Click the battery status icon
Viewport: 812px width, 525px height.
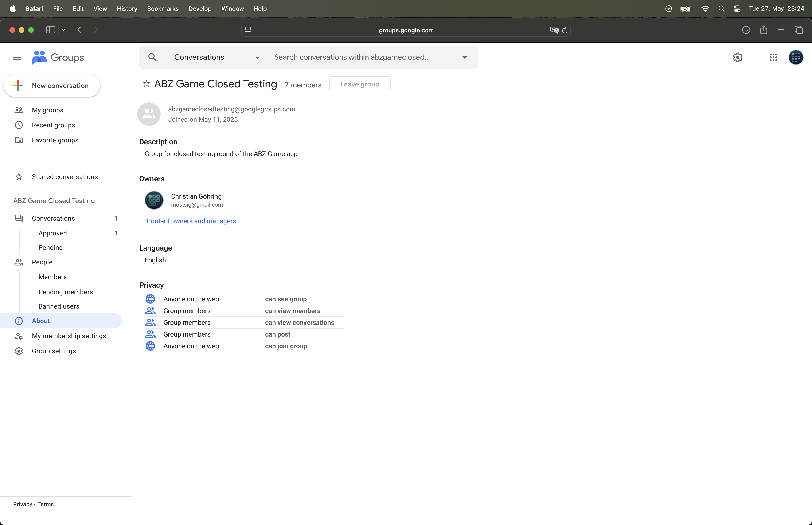[x=686, y=8]
